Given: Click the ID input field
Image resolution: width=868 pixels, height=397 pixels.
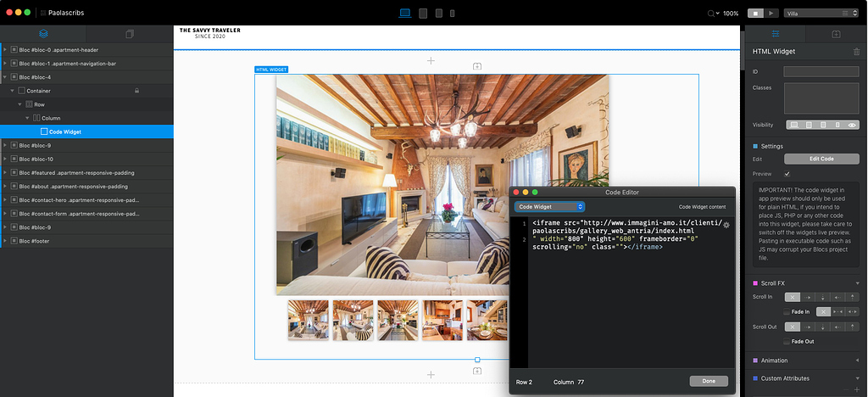Looking at the screenshot, I should pos(821,72).
